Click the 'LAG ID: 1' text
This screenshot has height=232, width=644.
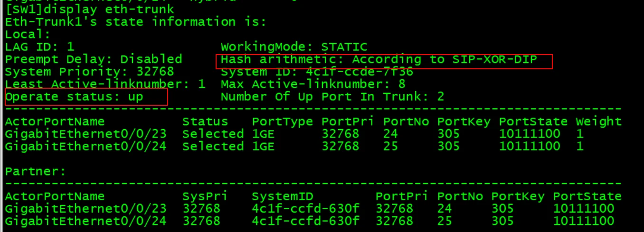coord(39,47)
